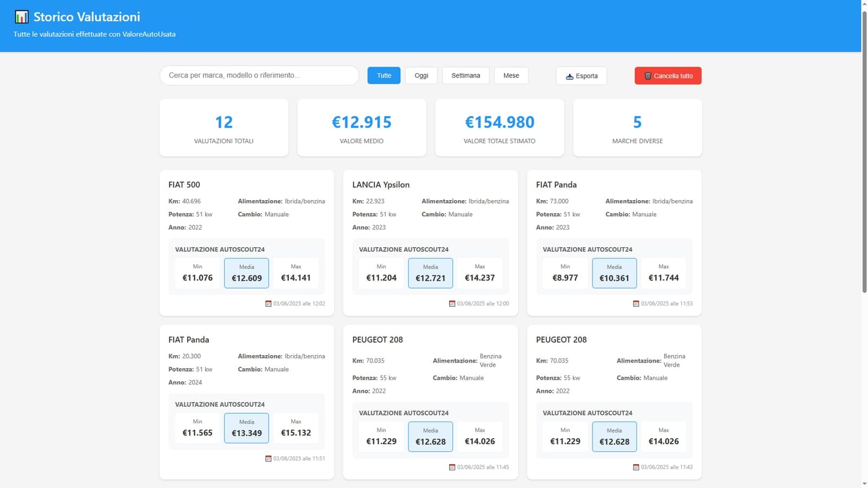This screenshot has height=488, width=868.
Task: Click the €12.915 Valore Medio stat card
Action: pos(362,127)
